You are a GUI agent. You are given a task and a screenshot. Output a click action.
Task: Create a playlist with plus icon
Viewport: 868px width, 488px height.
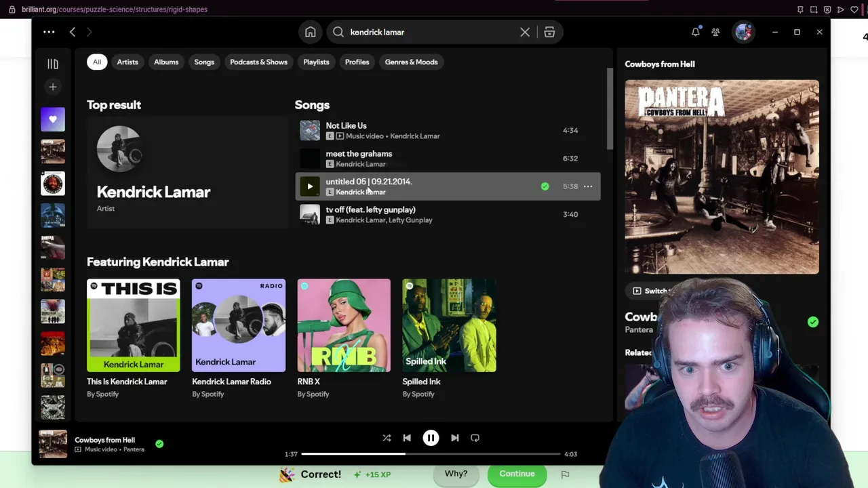[x=53, y=87]
